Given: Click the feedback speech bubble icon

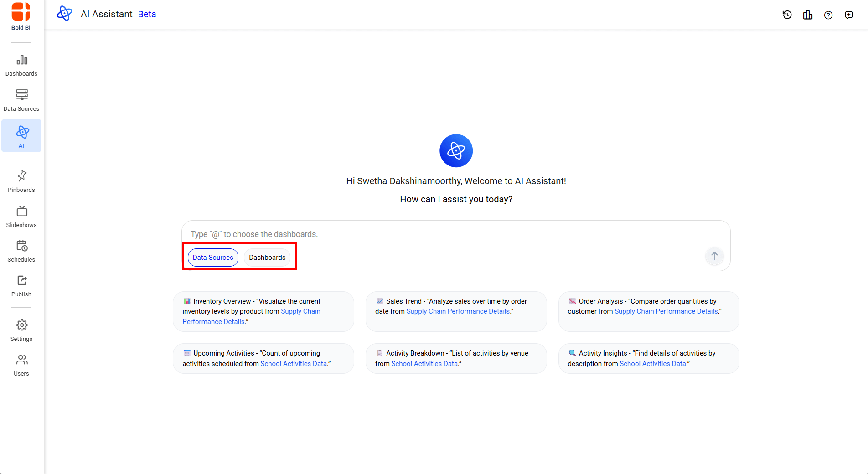Looking at the screenshot, I should click(848, 15).
